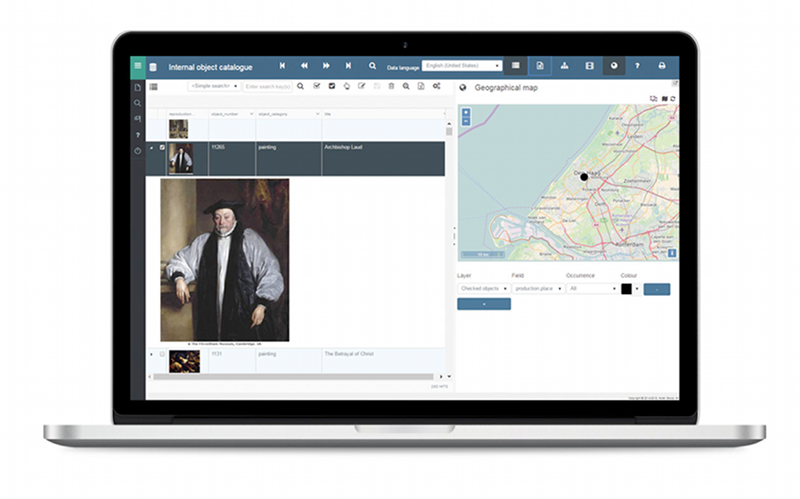This screenshot has height=499, width=800.
Task: Open the Data language dropdown
Action: point(462,66)
